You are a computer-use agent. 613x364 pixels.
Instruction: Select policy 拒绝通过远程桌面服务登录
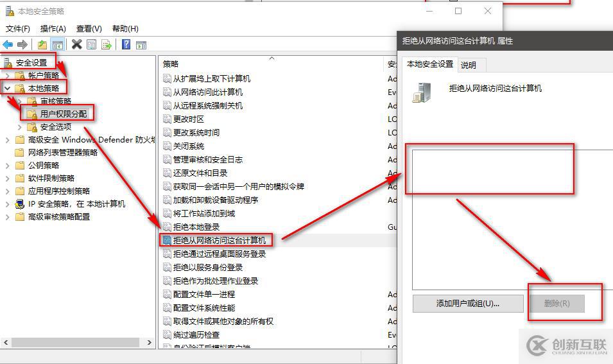point(220,254)
